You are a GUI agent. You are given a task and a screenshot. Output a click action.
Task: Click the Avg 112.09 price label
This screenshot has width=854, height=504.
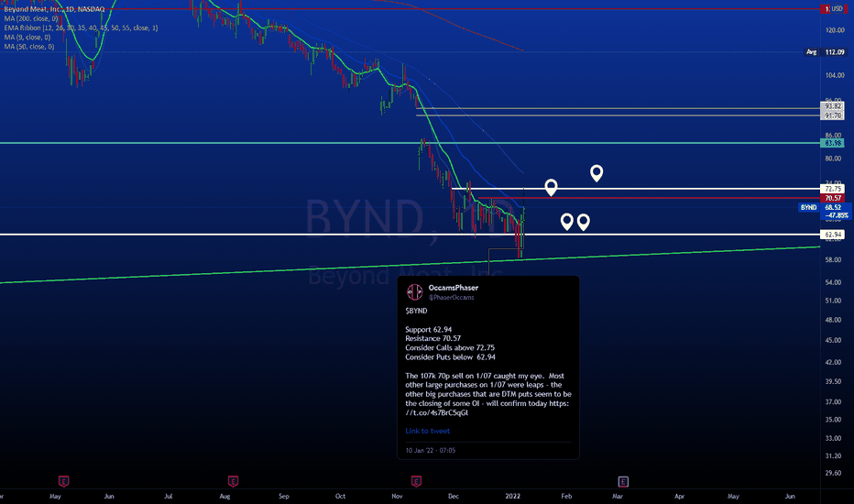tap(826, 52)
